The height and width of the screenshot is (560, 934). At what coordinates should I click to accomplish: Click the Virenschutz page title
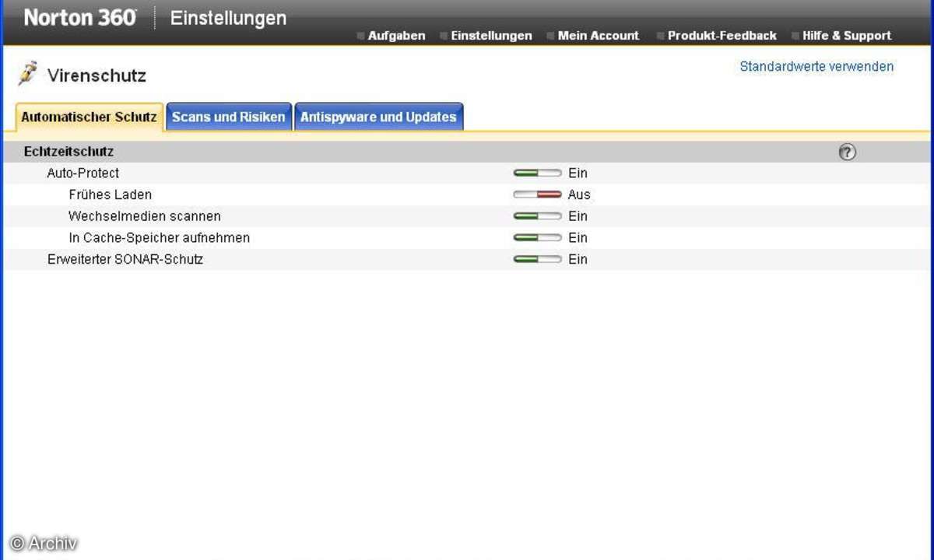(97, 76)
